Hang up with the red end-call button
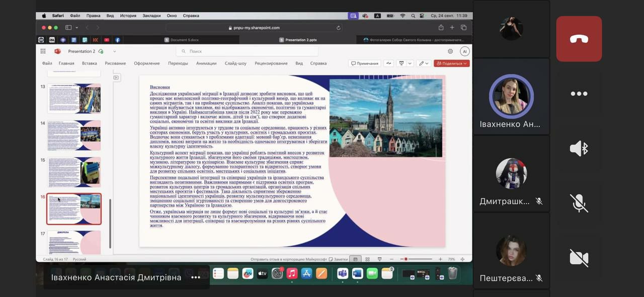Screen dimensions: 644x297 (579, 39)
